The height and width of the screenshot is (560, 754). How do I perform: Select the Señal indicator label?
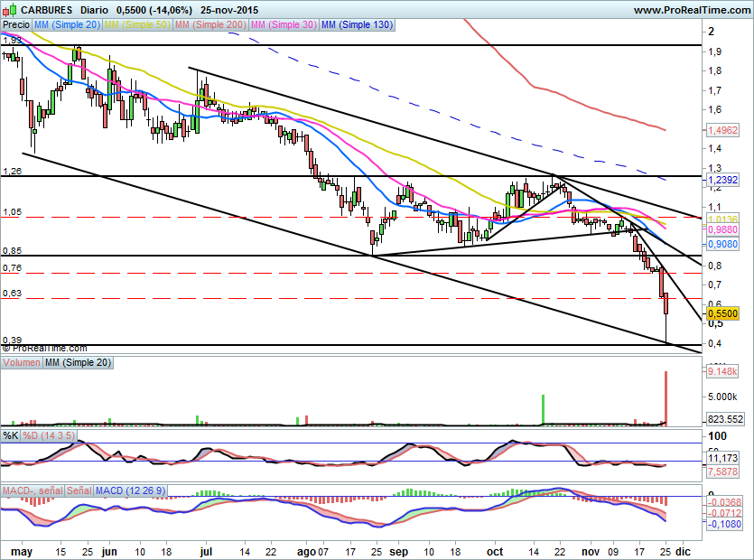click(x=79, y=490)
